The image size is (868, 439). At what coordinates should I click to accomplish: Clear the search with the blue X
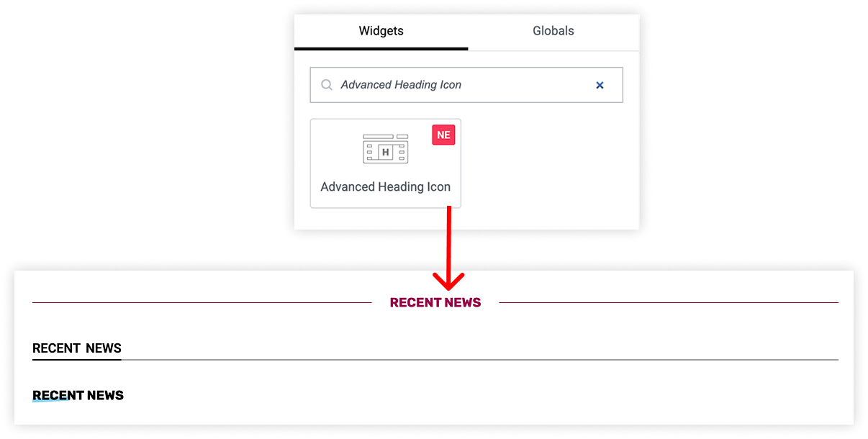pos(600,85)
